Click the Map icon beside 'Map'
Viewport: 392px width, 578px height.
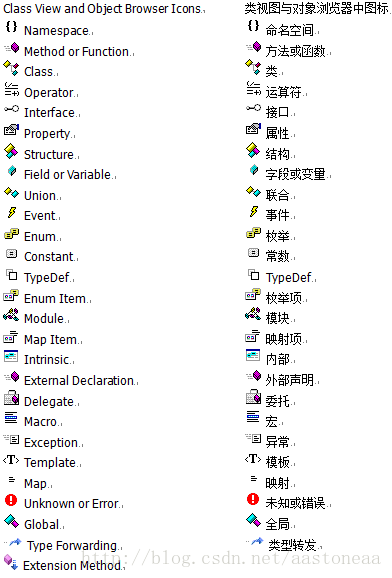(12, 480)
